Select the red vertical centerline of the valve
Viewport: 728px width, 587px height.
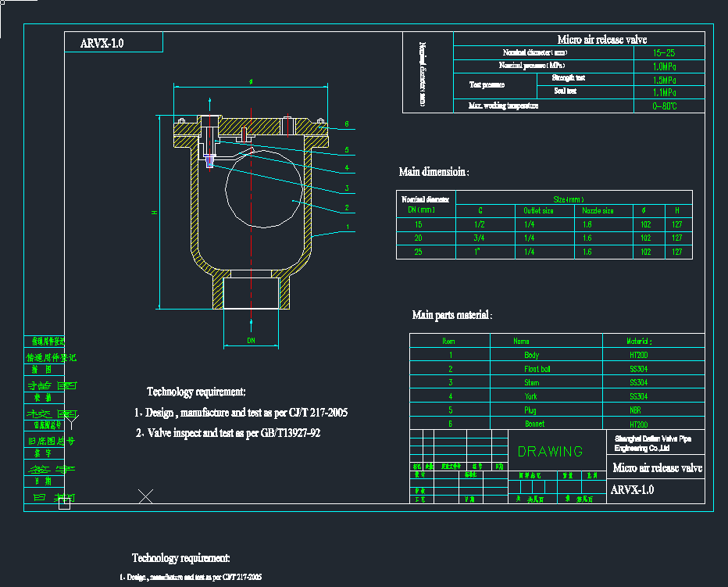(x=252, y=214)
